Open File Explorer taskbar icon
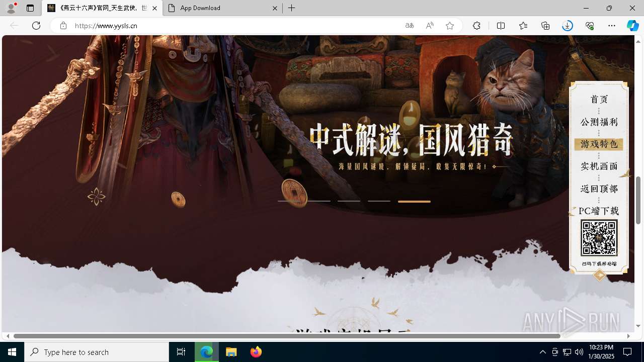This screenshot has width=644, height=362. click(x=231, y=352)
